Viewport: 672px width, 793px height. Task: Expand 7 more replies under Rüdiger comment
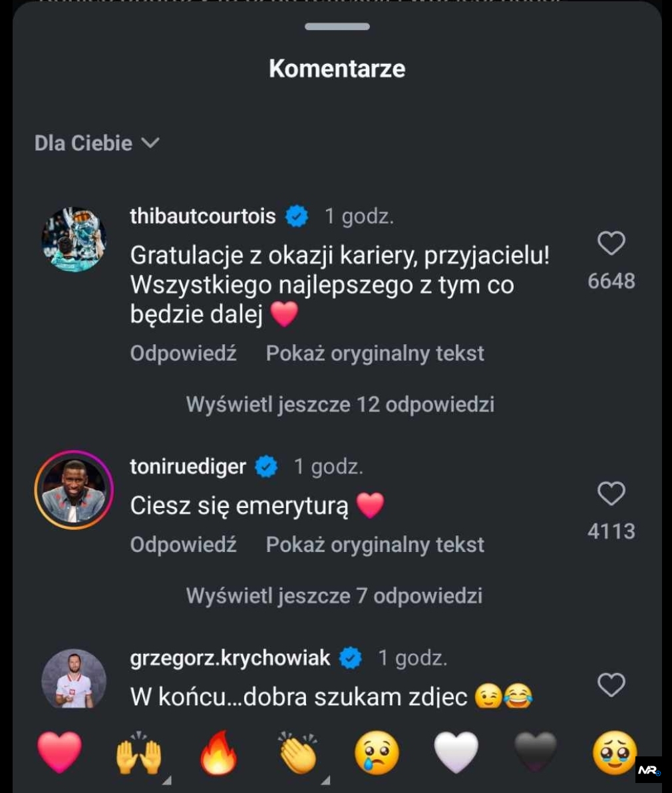point(334,595)
